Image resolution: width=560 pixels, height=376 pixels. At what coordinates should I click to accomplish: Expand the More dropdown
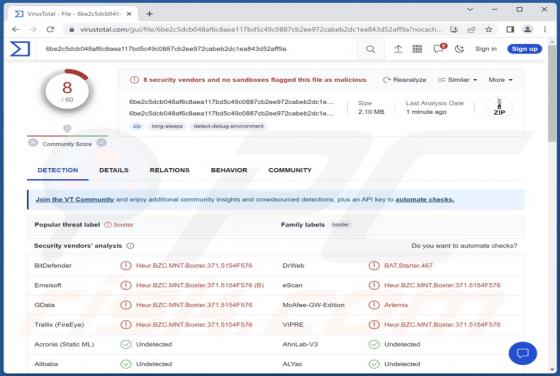click(500, 80)
